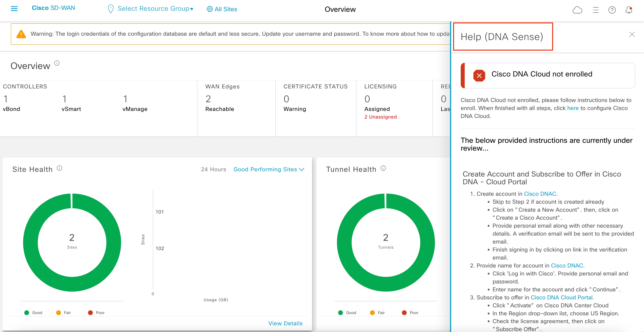Viewport: 644px width, 332px height.
Task: Click the Site Health donut chart
Action: pos(72,242)
